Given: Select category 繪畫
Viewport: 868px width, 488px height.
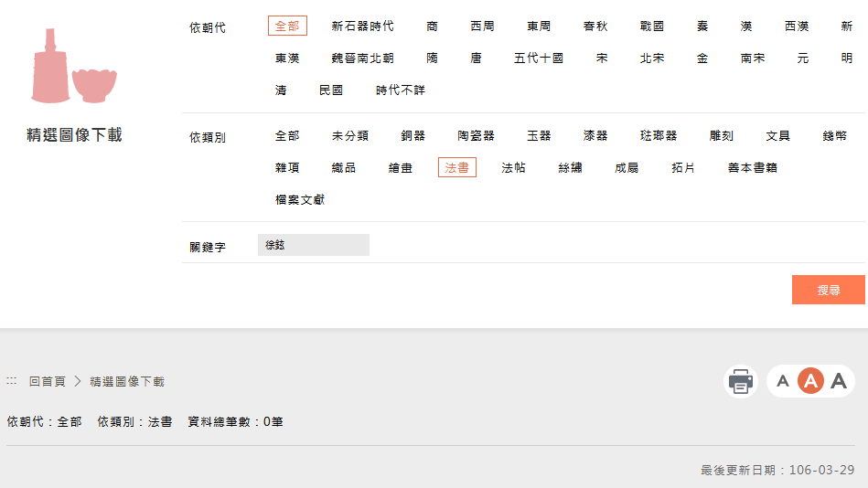Looking at the screenshot, I should click(401, 167).
